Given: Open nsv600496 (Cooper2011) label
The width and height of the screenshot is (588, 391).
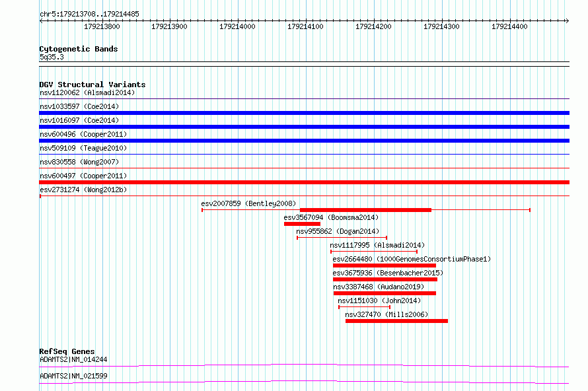Looking at the screenshot, I should pos(83,134).
